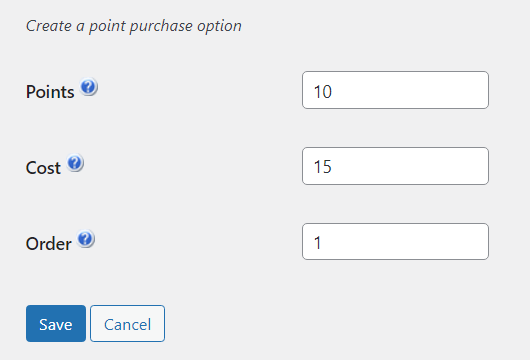Place cursor on the value 1

point(317,243)
